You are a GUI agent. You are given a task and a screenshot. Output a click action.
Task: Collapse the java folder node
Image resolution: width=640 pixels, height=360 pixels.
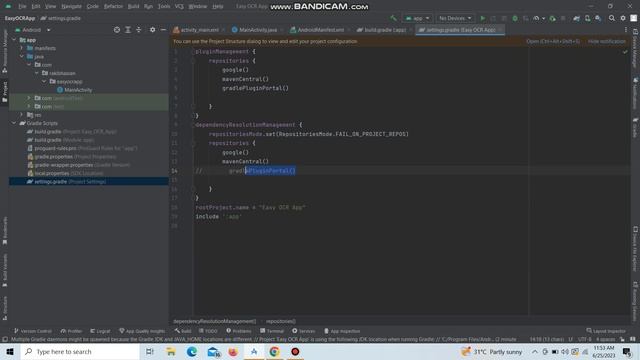click(x=22, y=56)
